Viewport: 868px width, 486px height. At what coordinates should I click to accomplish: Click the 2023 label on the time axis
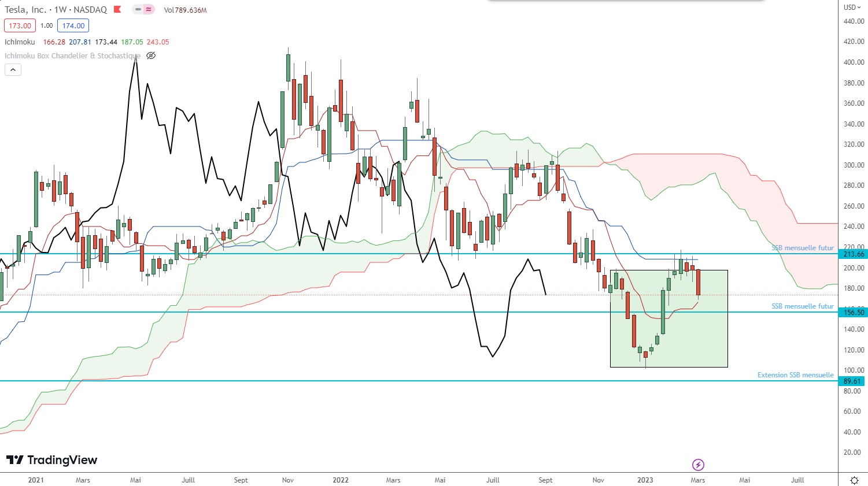[x=645, y=480]
